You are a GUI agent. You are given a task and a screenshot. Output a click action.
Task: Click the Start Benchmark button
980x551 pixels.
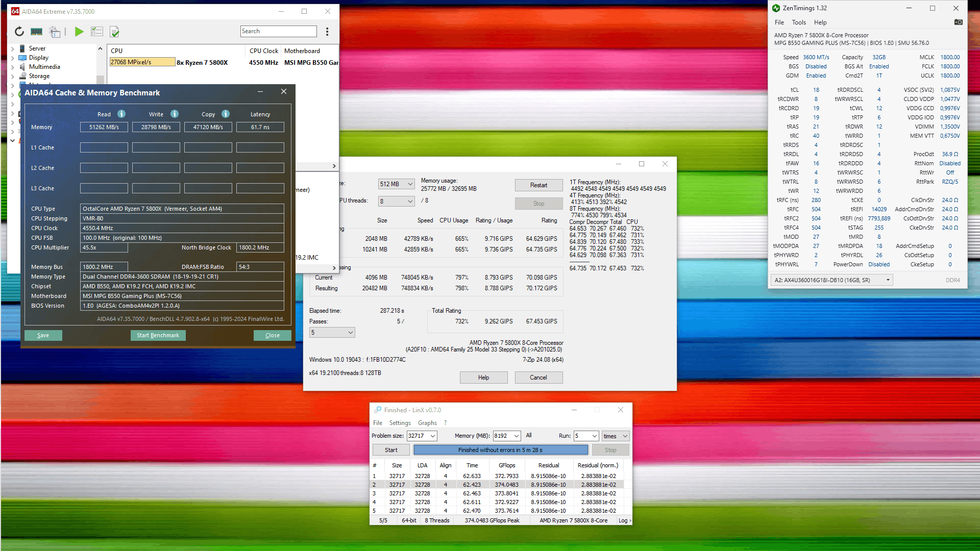click(x=158, y=335)
